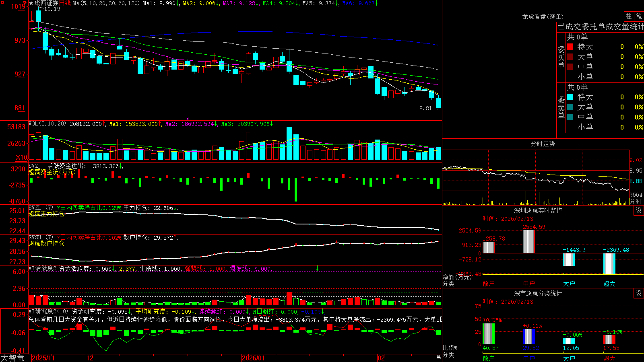Click 中户 bar labeled 2554.59
Image resolution: width=644 pixels, height=362 pixels.
click(x=529, y=242)
